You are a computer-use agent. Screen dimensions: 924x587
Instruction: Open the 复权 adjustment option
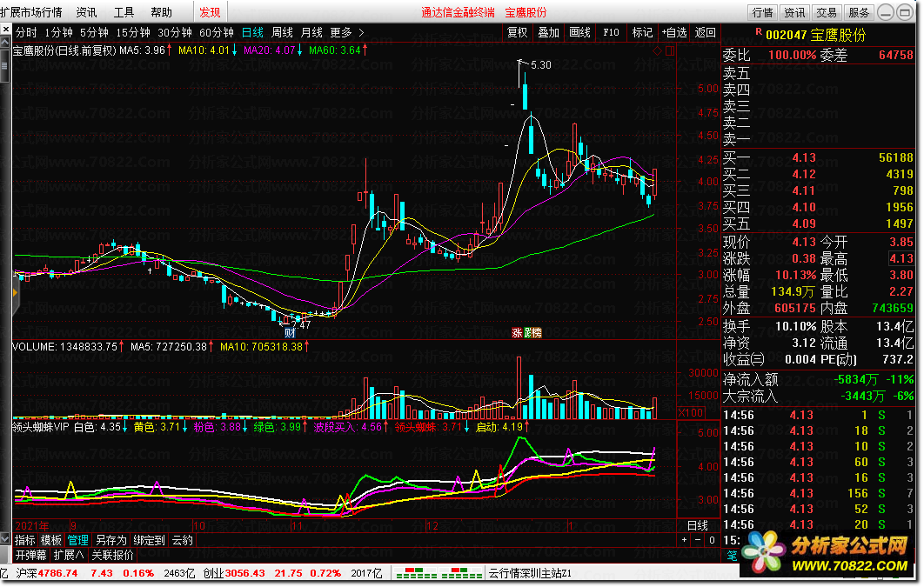518,33
